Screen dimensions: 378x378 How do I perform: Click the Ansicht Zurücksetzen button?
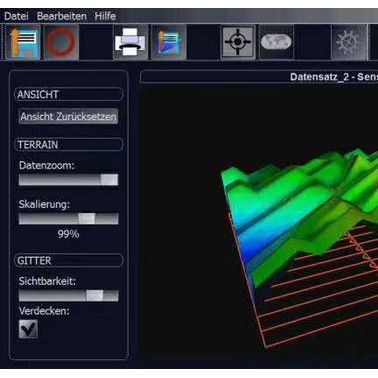click(68, 116)
